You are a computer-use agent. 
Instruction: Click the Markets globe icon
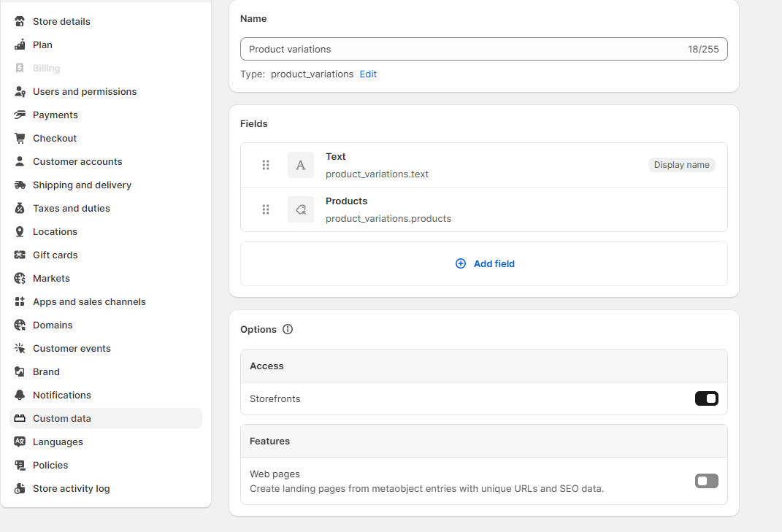[20, 278]
